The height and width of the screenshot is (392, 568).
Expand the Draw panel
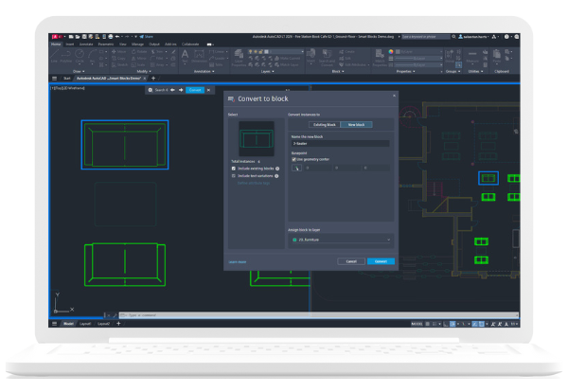(79, 71)
